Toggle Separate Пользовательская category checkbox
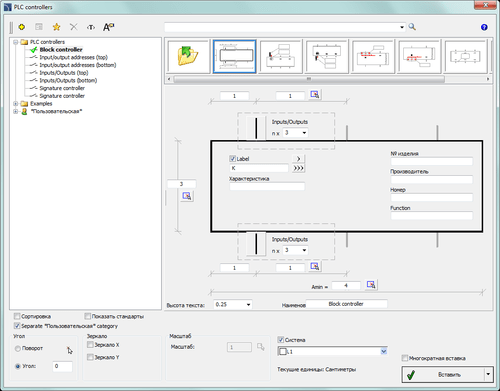 pos(17,326)
